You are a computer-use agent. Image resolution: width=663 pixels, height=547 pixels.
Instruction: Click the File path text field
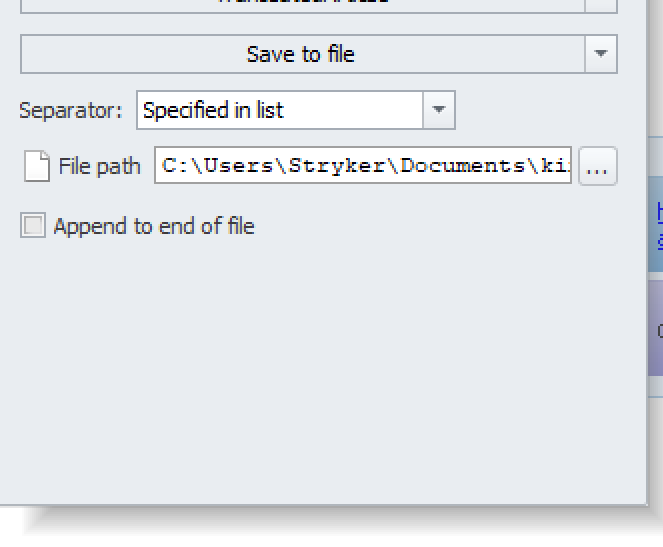click(x=363, y=165)
